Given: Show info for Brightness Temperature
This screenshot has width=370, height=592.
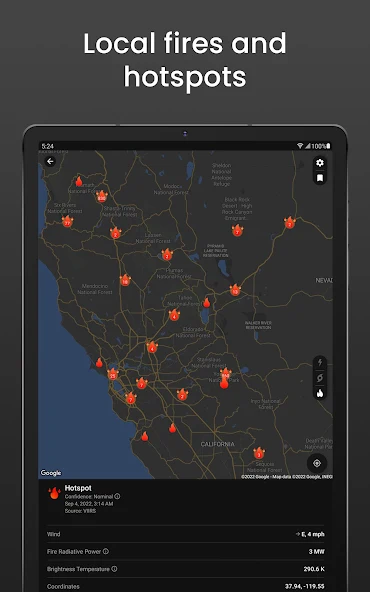Looking at the screenshot, I should point(114,569).
